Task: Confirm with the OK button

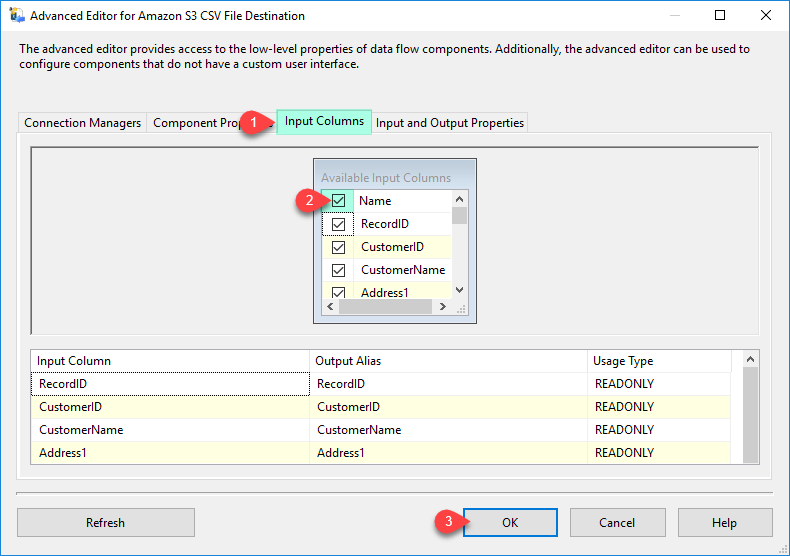Action: (x=510, y=523)
